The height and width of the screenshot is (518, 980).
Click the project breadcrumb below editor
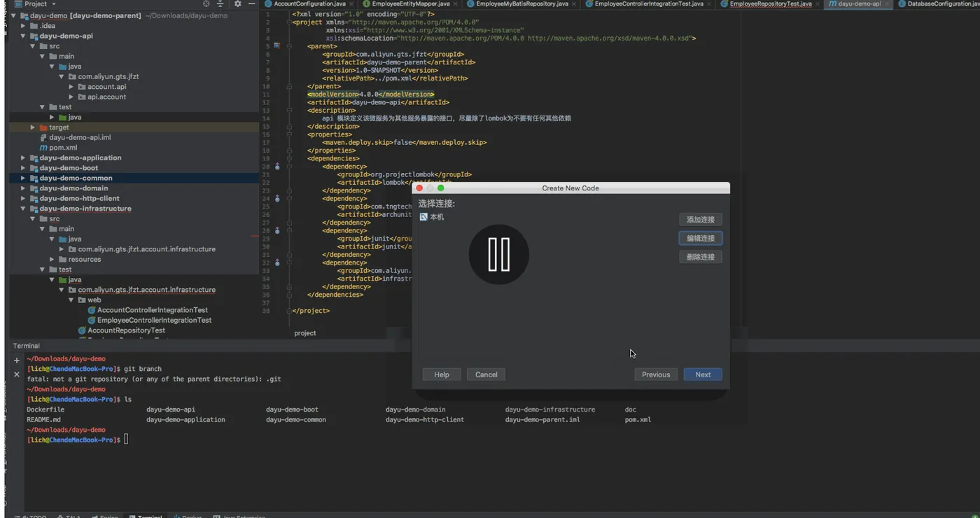tap(305, 333)
